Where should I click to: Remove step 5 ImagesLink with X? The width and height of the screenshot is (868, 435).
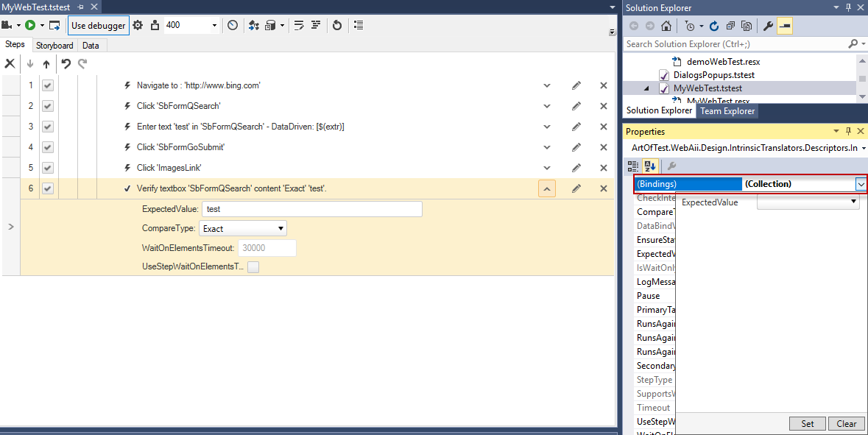(604, 169)
